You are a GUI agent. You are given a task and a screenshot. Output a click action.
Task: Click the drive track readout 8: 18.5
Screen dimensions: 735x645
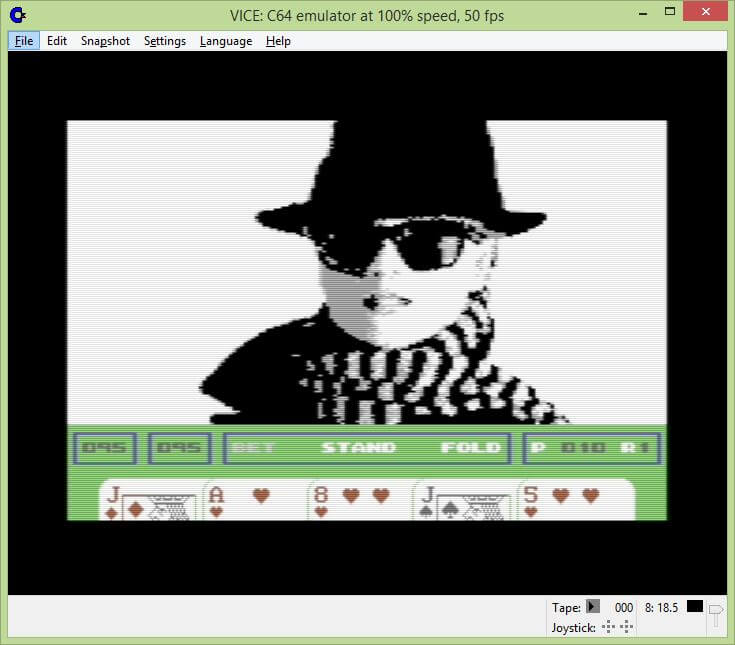tap(661, 608)
